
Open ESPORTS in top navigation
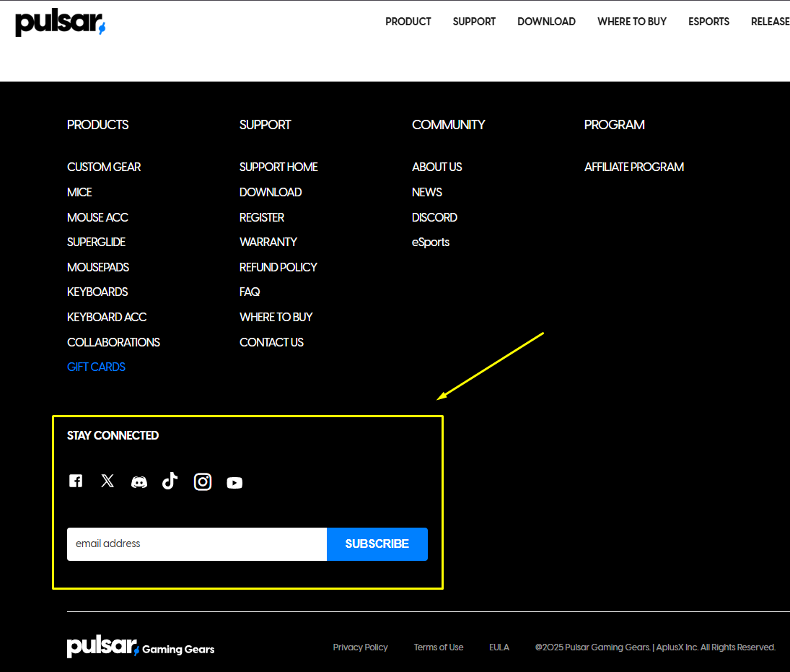(x=708, y=22)
